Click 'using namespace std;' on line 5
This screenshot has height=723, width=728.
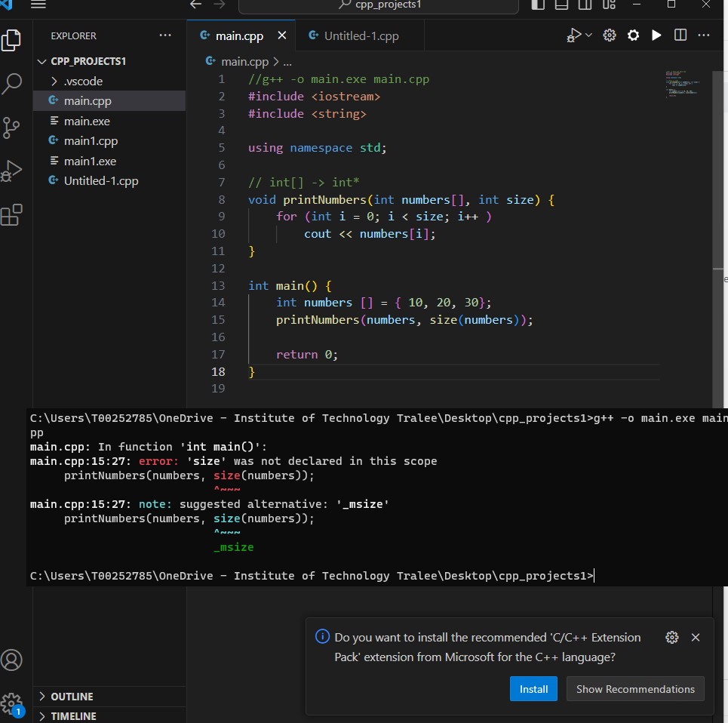pyautogui.click(x=317, y=148)
